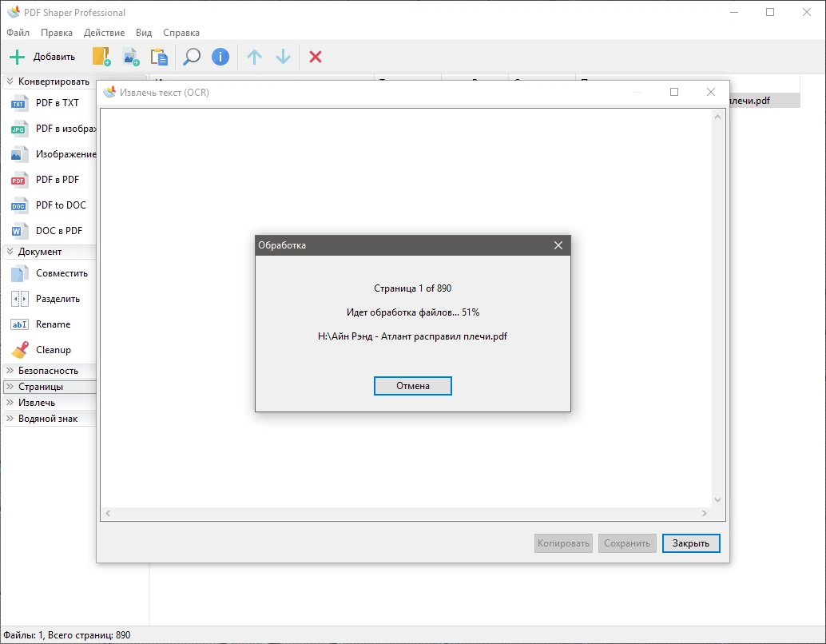
Task: Select the Разделить split tool
Action: [19, 299]
